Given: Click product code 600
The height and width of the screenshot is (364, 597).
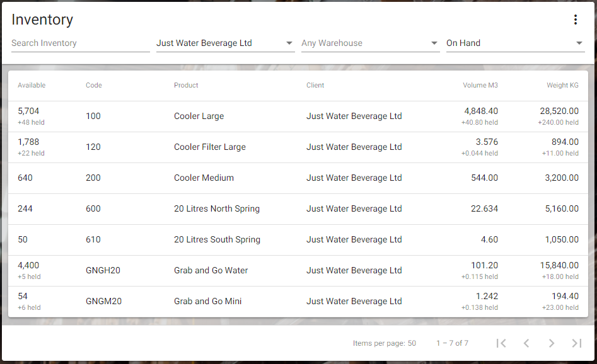Looking at the screenshot, I should pos(93,208).
